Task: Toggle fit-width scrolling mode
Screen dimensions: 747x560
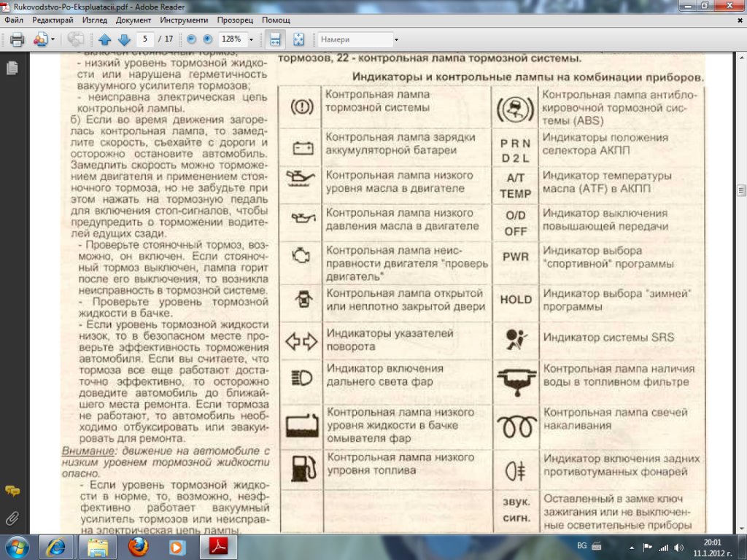Action: pyautogui.click(x=275, y=39)
